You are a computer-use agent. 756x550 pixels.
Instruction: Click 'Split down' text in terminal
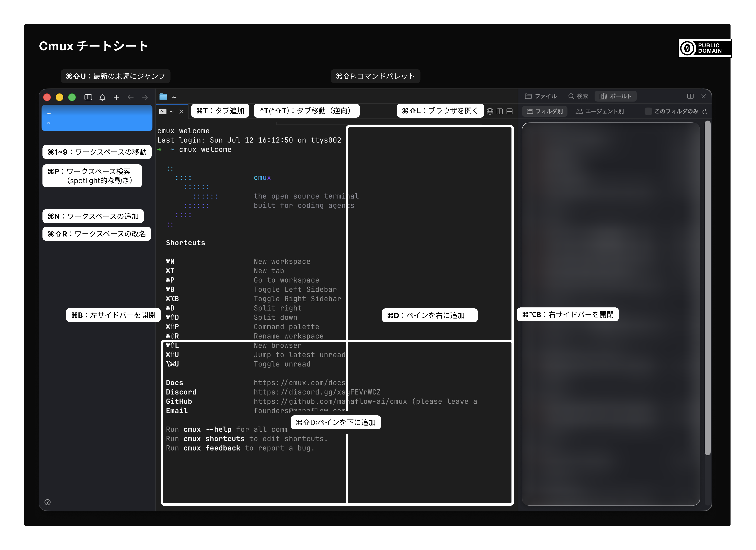click(x=275, y=317)
